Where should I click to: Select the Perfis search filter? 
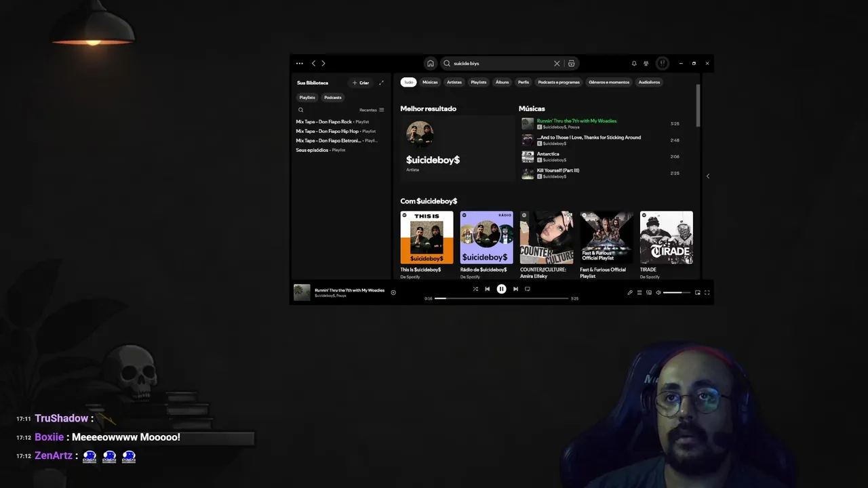(524, 82)
